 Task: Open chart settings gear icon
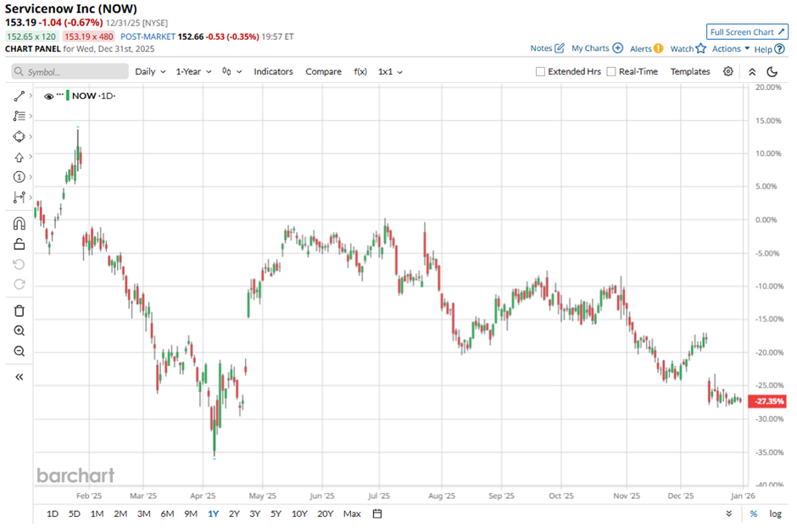point(727,71)
